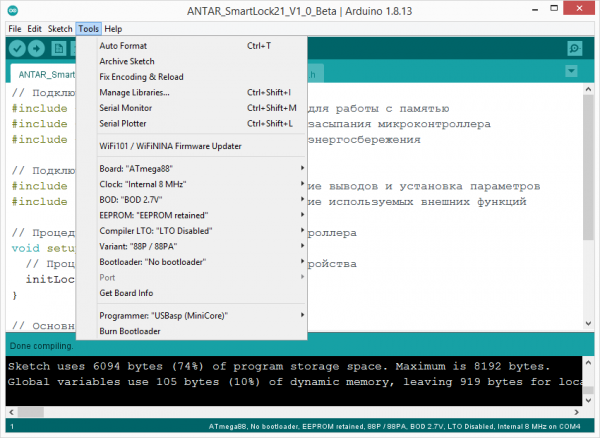Maximize the Arduino window

coord(554,8)
